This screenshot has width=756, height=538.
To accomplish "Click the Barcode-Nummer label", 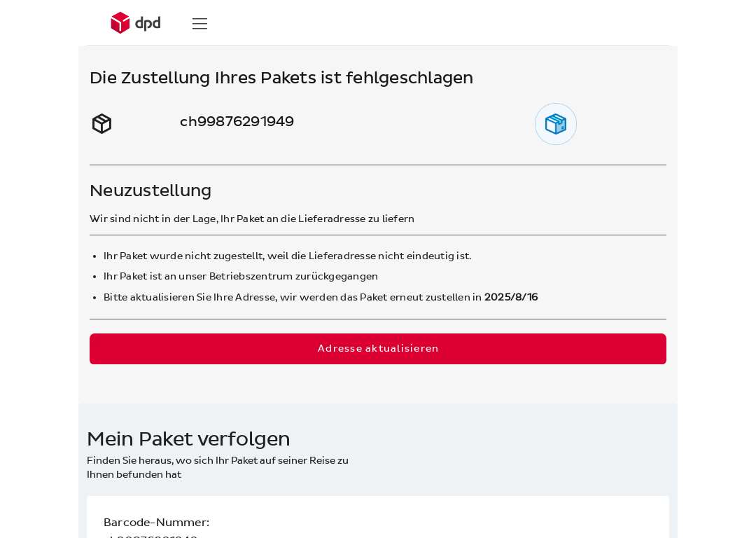I will (x=156, y=523).
